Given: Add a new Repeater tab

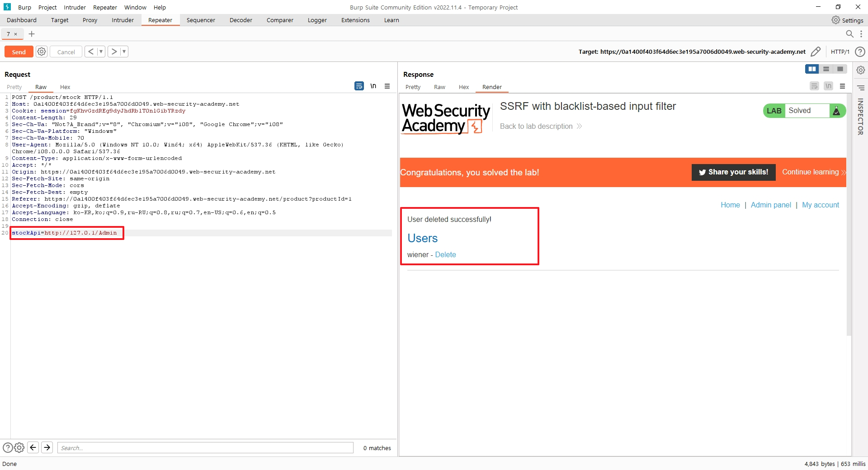Looking at the screenshot, I should click(x=32, y=34).
